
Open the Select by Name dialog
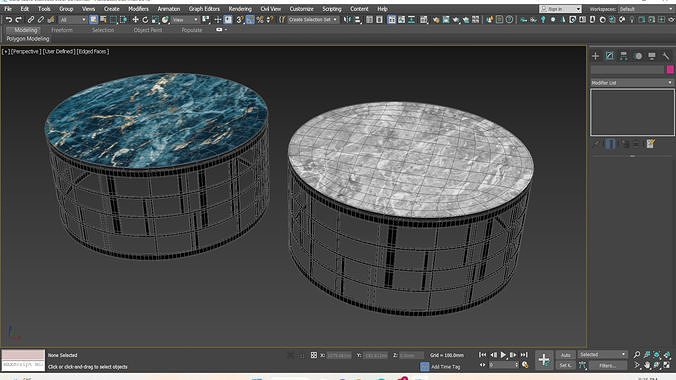tap(103, 20)
